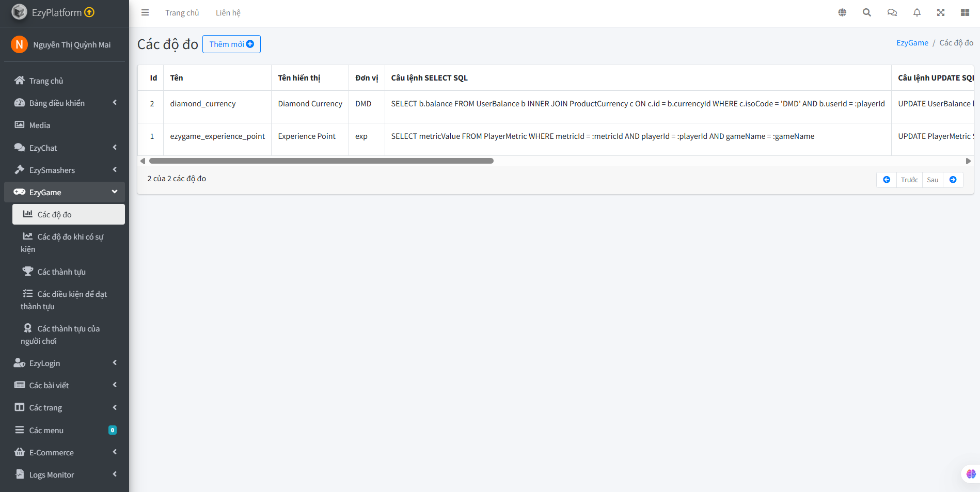Expand the EzyChat menu
The width and height of the screenshot is (980, 492).
114,147
